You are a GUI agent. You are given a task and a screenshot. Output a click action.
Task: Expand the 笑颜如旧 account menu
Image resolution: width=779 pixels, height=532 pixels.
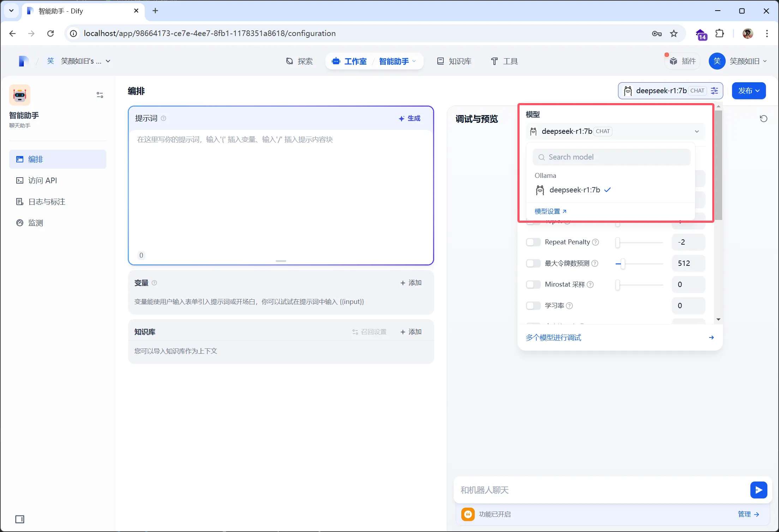pos(738,61)
